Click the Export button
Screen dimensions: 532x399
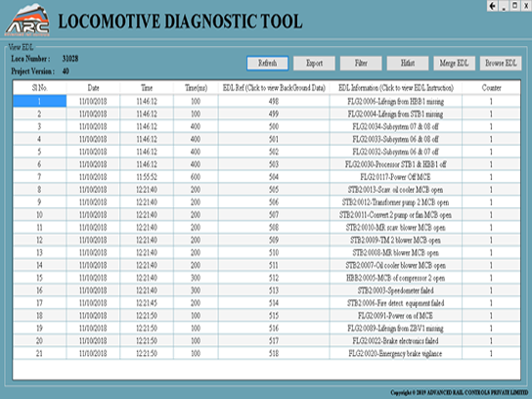314,64
